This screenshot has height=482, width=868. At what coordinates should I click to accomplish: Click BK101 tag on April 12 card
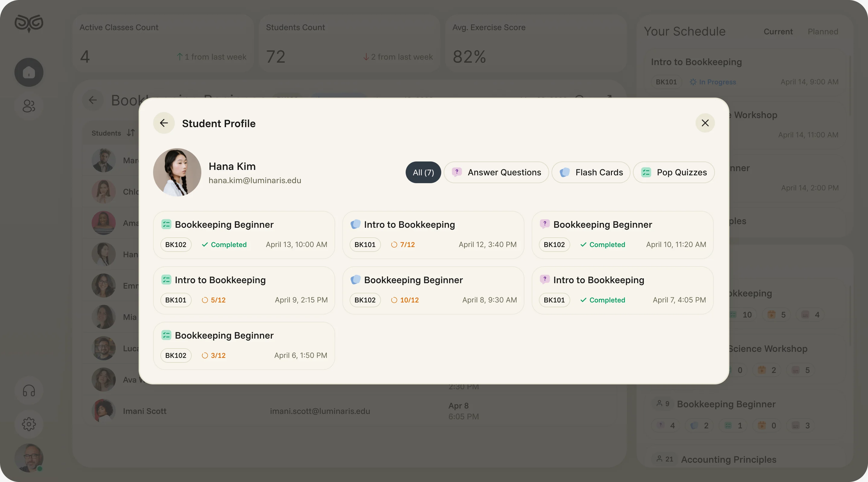(x=365, y=245)
